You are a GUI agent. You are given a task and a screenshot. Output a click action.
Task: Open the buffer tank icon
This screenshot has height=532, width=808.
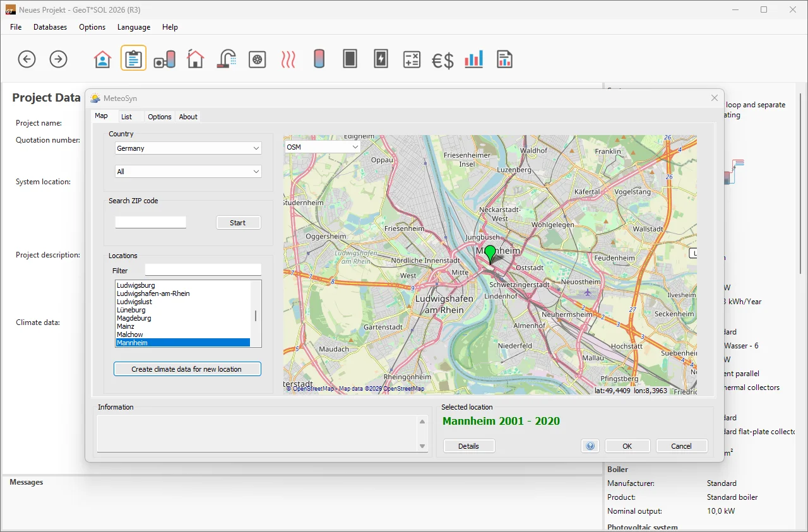(319, 59)
